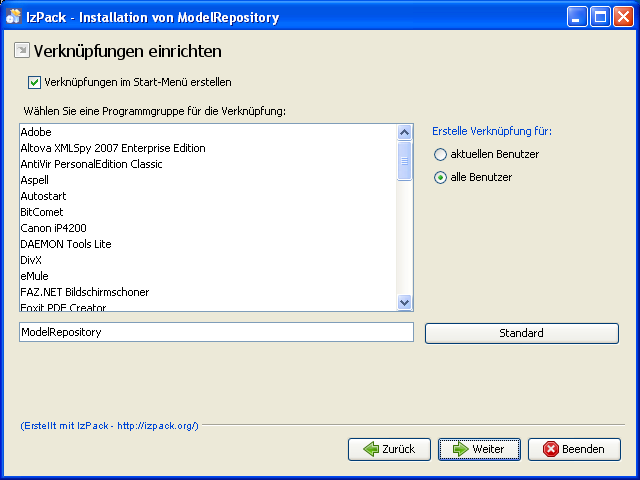
Task: Maximize the IzPack installer window
Action: [600, 17]
